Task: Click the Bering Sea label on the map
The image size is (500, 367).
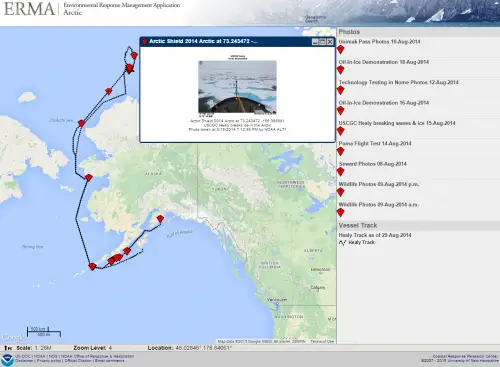Action: tap(32, 247)
